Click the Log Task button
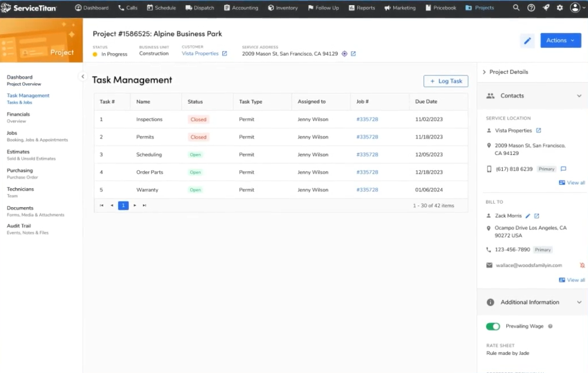 446,81
